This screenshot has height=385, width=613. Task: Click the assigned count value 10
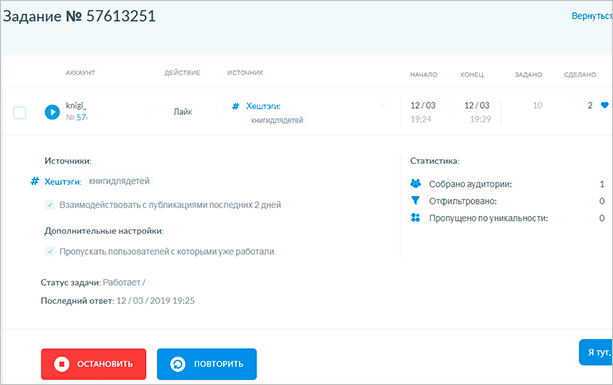(538, 105)
